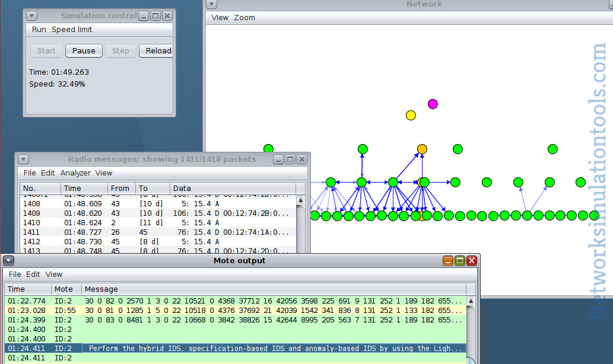Screen dimensions: 613x364
Task: Open the Zoom menu in Network
Action: (x=244, y=18)
